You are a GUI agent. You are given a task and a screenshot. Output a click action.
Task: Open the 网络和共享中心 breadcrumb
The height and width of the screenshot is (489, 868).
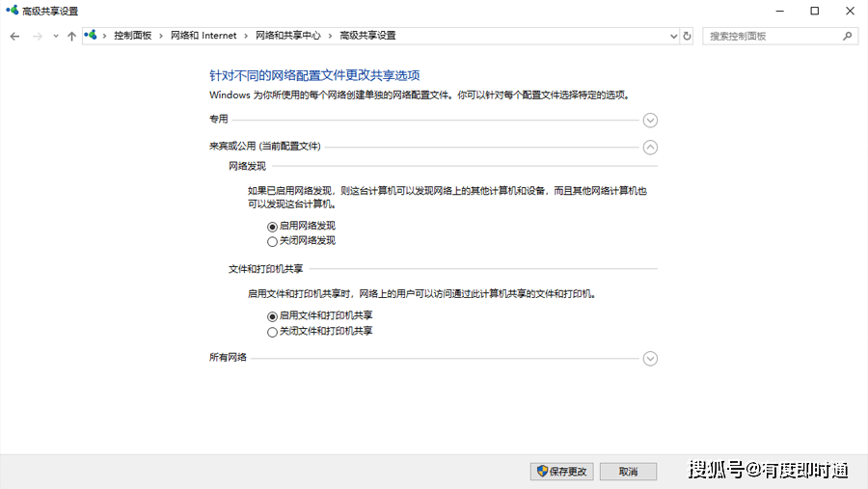coord(287,36)
